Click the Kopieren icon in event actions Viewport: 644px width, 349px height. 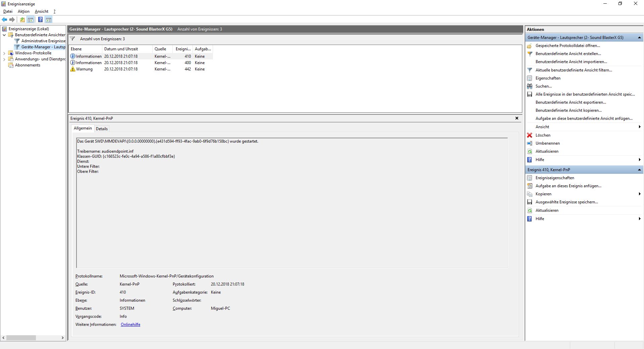530,194
